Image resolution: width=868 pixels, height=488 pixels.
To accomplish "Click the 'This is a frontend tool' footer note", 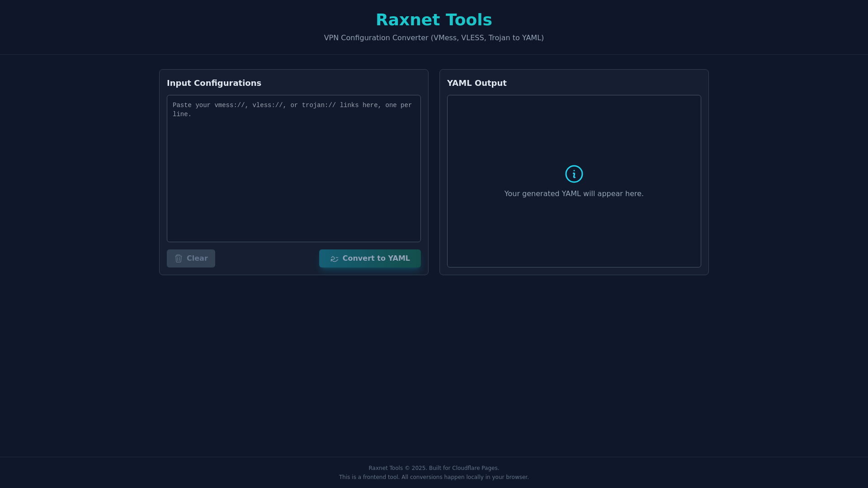I will 434,477.
